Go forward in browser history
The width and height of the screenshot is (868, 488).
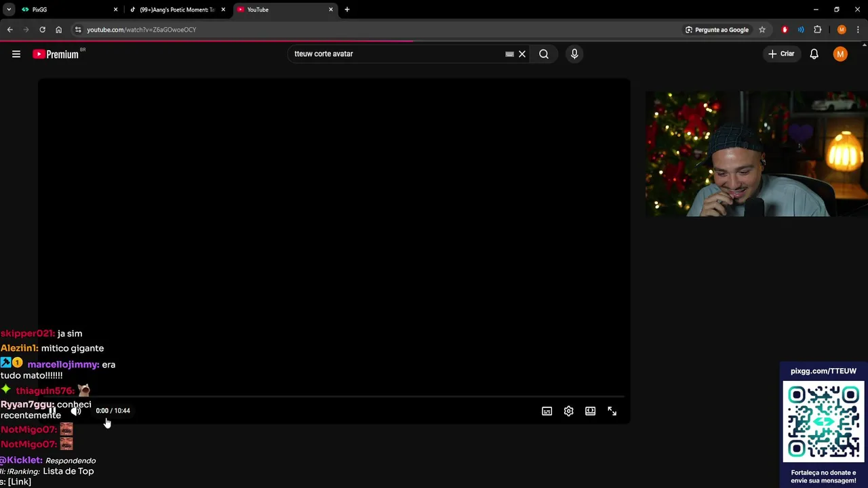tap(26, 30)
